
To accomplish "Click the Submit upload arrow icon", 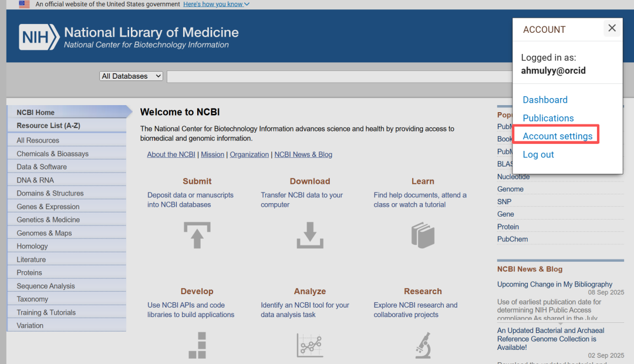I will (x=197, y=235).
